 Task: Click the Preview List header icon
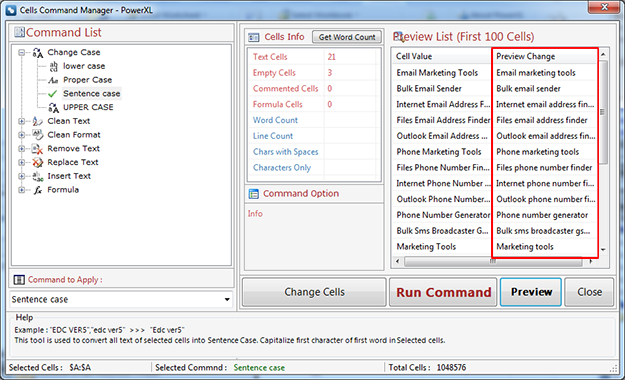click(x=399, y=37)
